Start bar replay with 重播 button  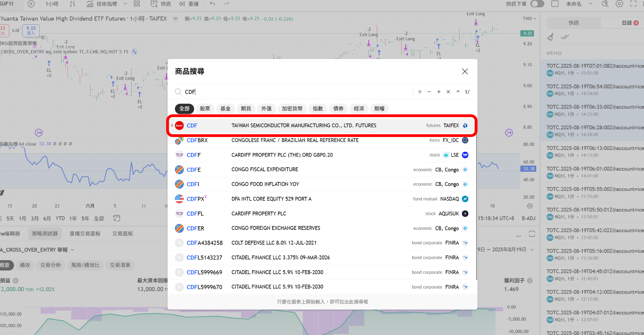[189, 4]
